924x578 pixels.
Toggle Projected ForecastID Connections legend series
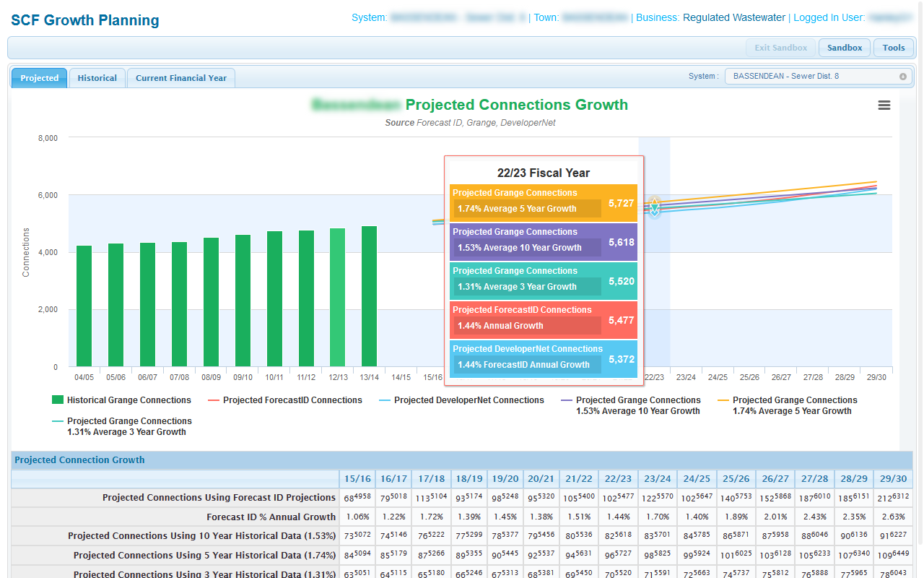pos(284,400)
